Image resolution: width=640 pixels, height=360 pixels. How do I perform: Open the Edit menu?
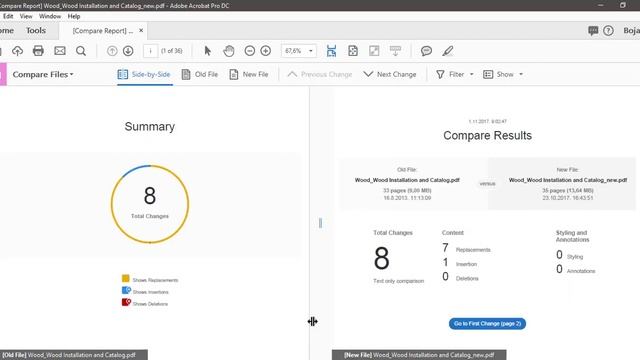pyautogui.click(x=8, y=16)
